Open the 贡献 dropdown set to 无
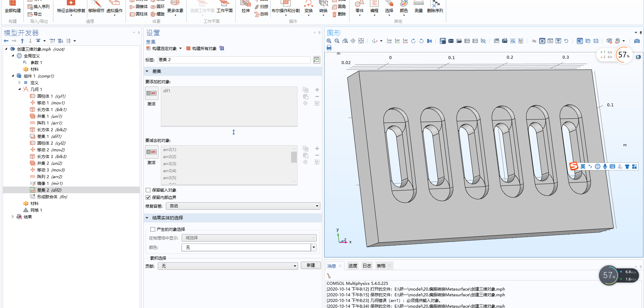Image resolution: width=644 pixels, height=308 pixels. click(x=228, y=266)
